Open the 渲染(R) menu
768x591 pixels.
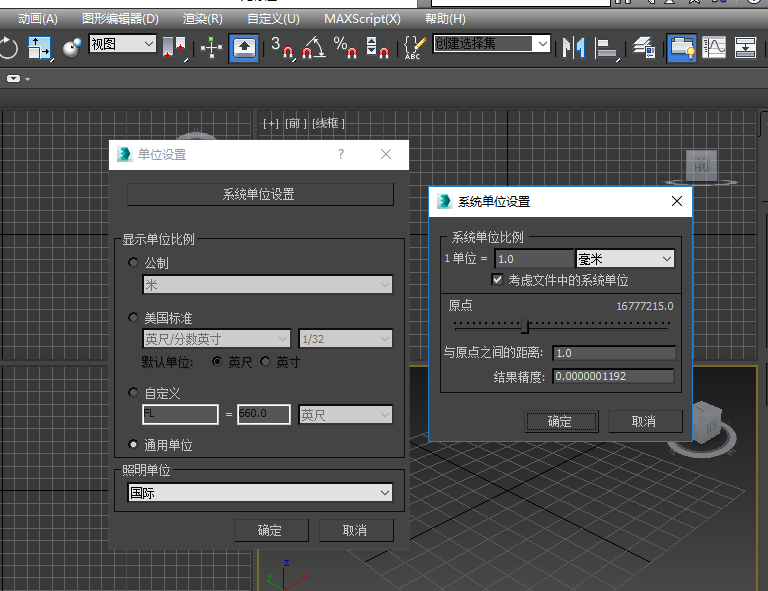tap(203, 19)
